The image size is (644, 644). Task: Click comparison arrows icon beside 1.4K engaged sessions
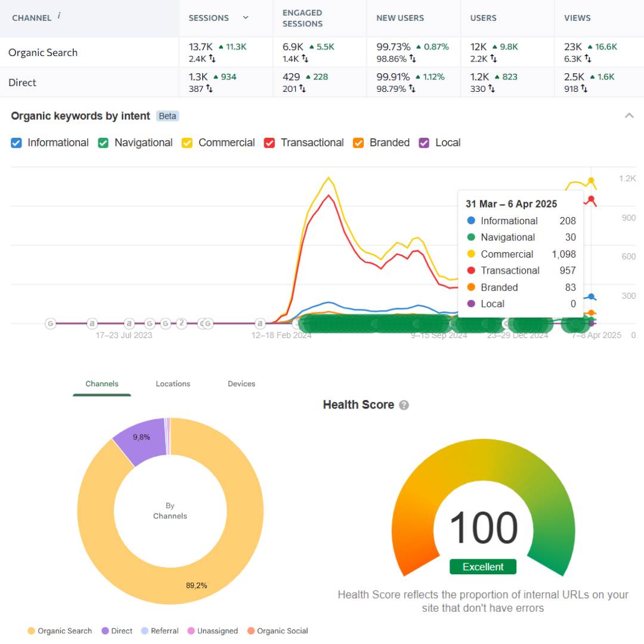(x=305, y=58)
